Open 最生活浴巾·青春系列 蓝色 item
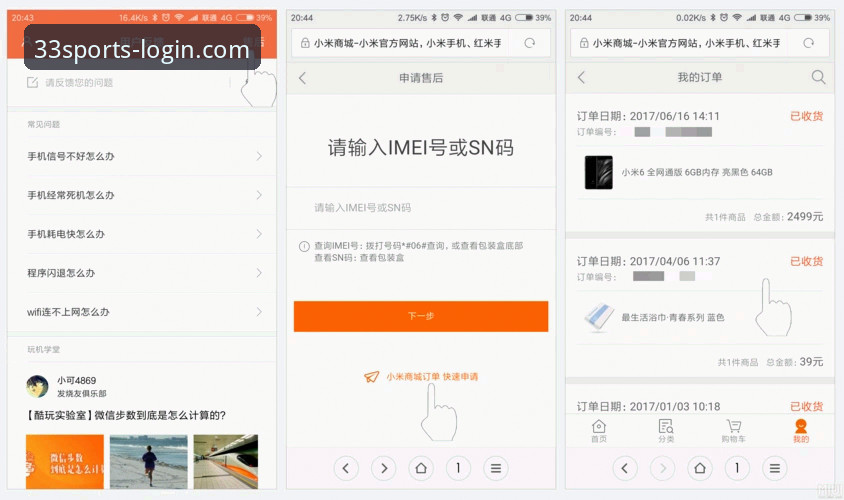844x500 pixels. [673, 318]
